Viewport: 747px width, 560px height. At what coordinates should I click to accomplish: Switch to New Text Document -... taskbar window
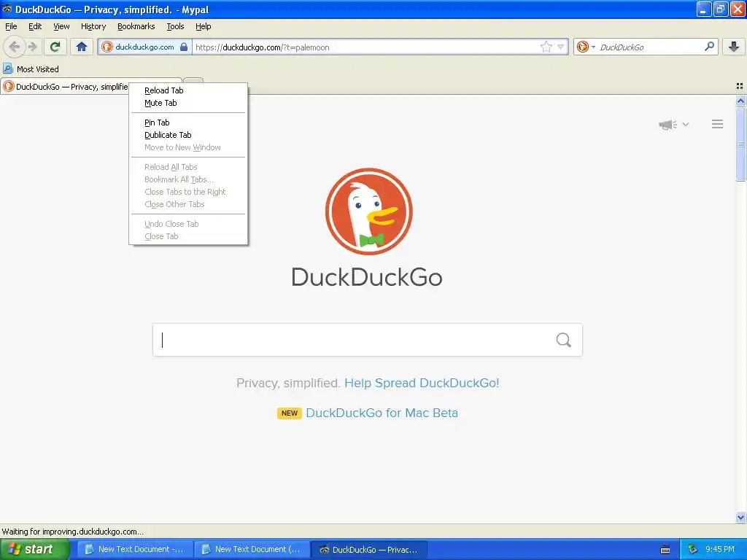point(135,550)
